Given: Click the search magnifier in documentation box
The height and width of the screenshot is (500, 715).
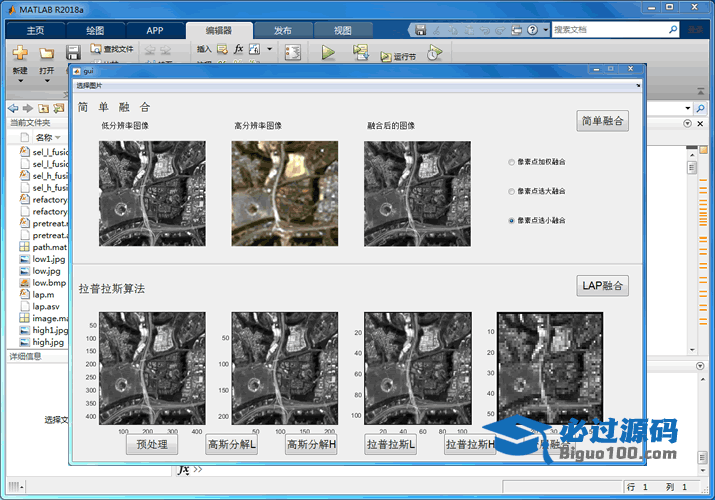Looking at the screenshot, I should [673, 30].
